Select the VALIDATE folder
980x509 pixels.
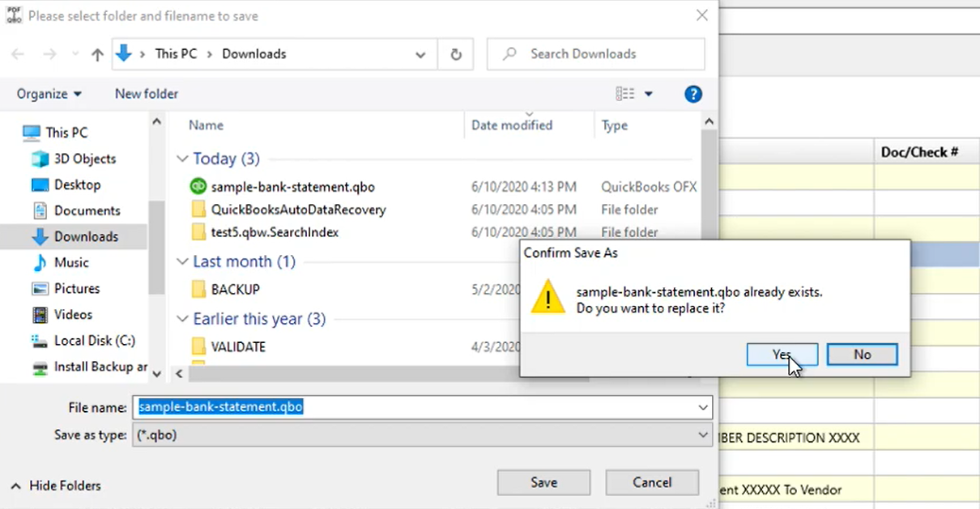(x=238, y=346)
